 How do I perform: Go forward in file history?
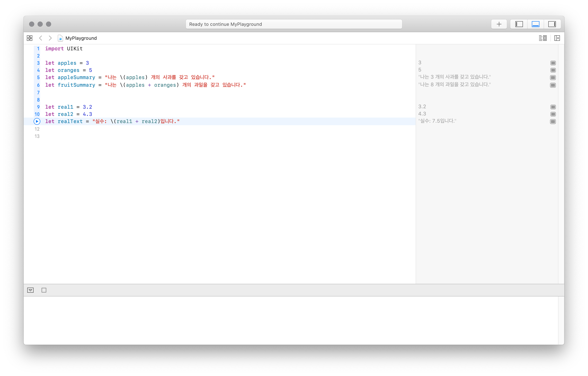[x=50, y=38]
